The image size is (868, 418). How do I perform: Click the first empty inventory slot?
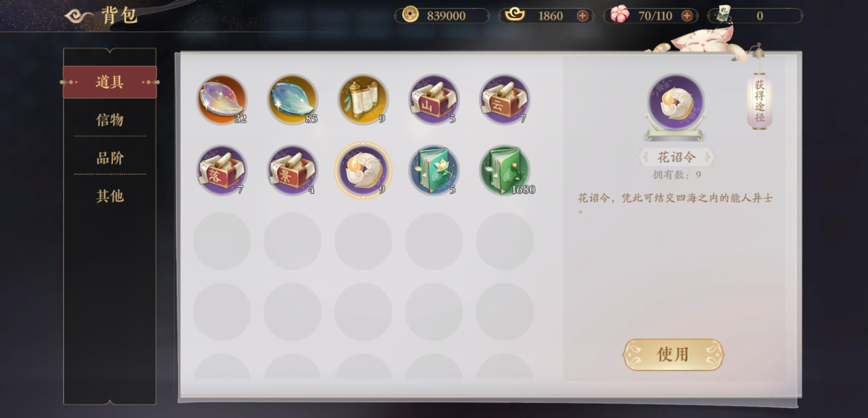click(x=222, y=241)
